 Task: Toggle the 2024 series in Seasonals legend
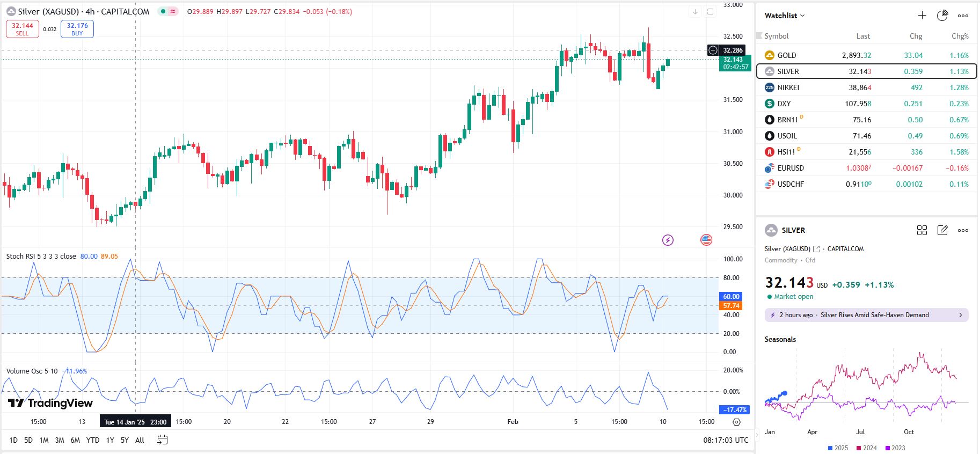[866, 448]
